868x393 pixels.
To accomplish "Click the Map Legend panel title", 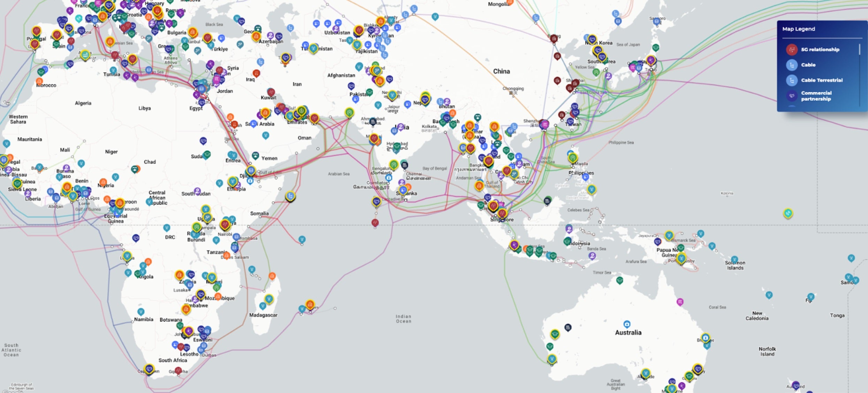I will click(798, 29).
